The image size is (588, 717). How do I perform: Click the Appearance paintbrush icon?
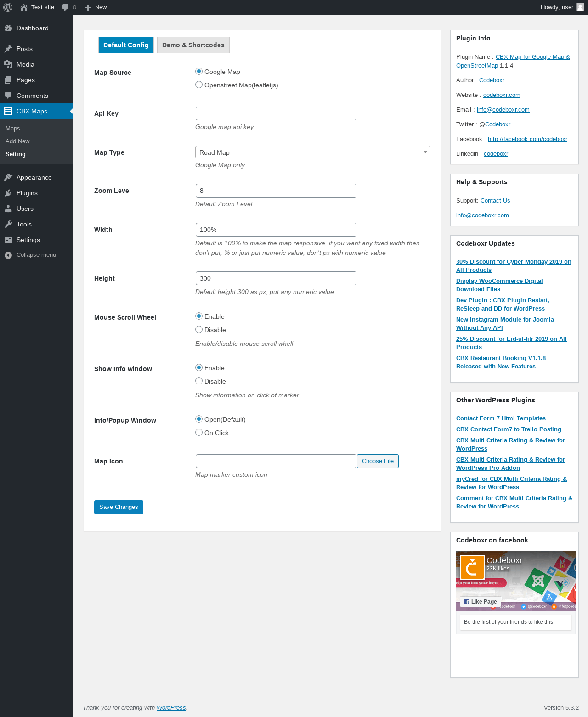click(8, 177)
